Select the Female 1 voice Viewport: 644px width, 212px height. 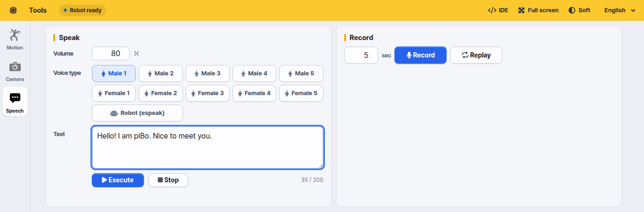click(114, 93)
